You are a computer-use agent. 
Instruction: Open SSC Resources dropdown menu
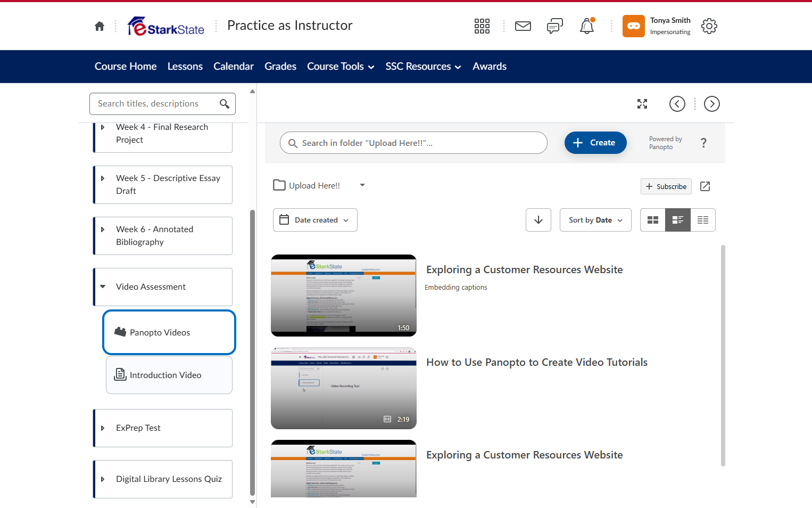pyautogui.click(x=423, y=67)
